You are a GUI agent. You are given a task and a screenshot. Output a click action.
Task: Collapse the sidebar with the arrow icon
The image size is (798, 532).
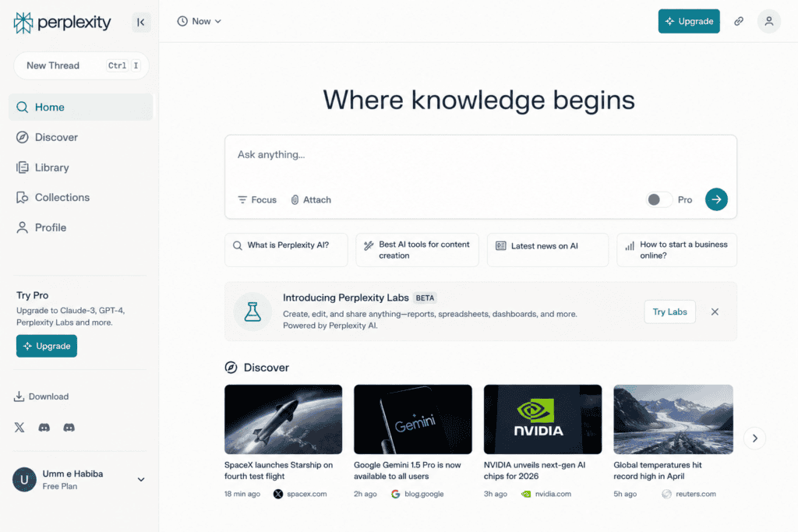(141, 23)
